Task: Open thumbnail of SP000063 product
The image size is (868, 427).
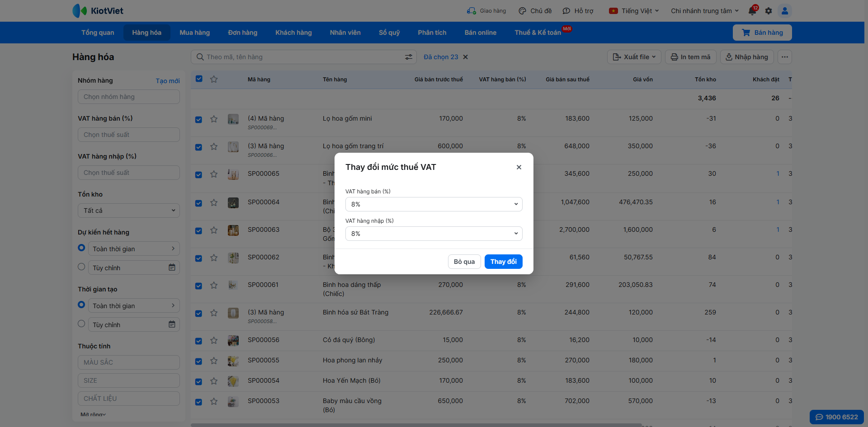Action: (x=233, y=230)
